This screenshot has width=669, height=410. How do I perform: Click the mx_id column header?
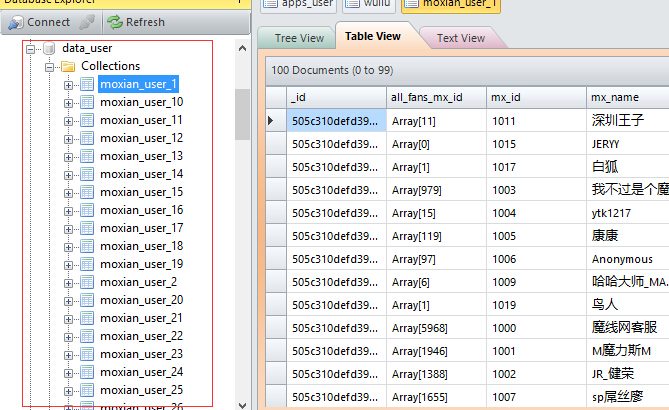click(536, 97)
